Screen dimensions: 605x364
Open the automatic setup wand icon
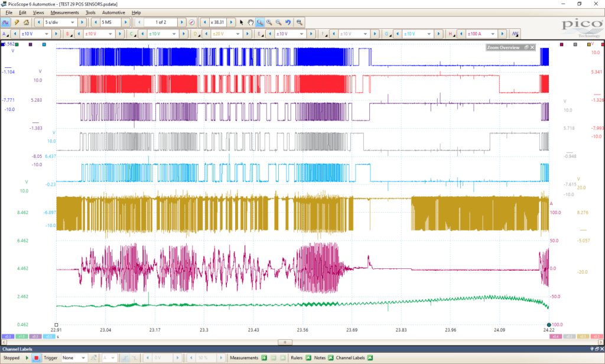[17, 22]
